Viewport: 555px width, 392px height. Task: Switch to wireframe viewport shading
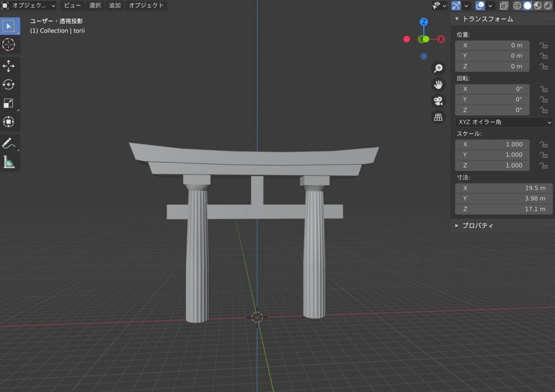pos(517,5)
